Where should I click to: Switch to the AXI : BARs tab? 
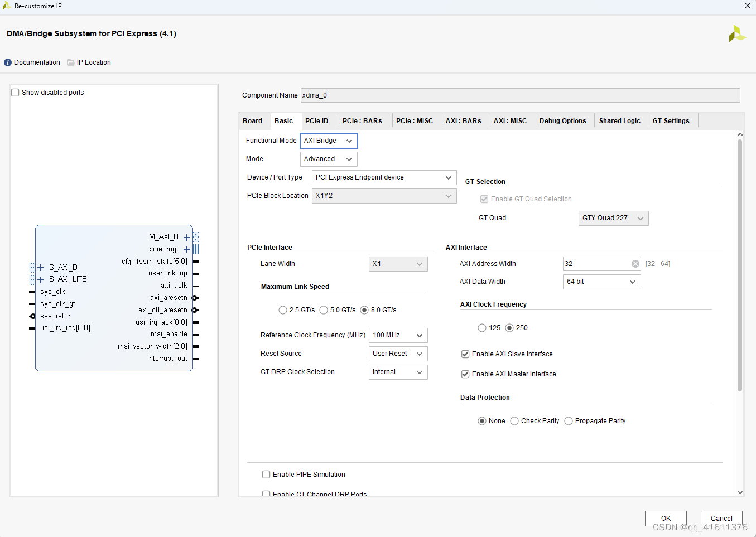tap(463, 121)
